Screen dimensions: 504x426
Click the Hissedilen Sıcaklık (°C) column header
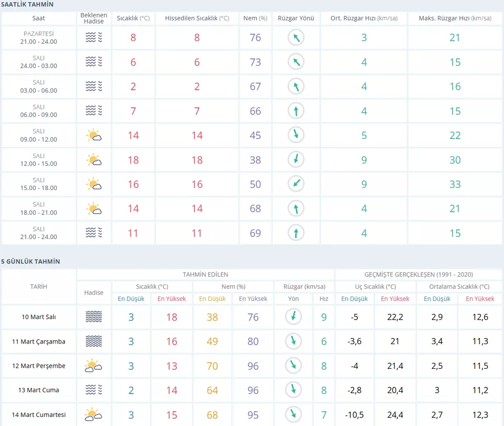[x=197, y=18]
